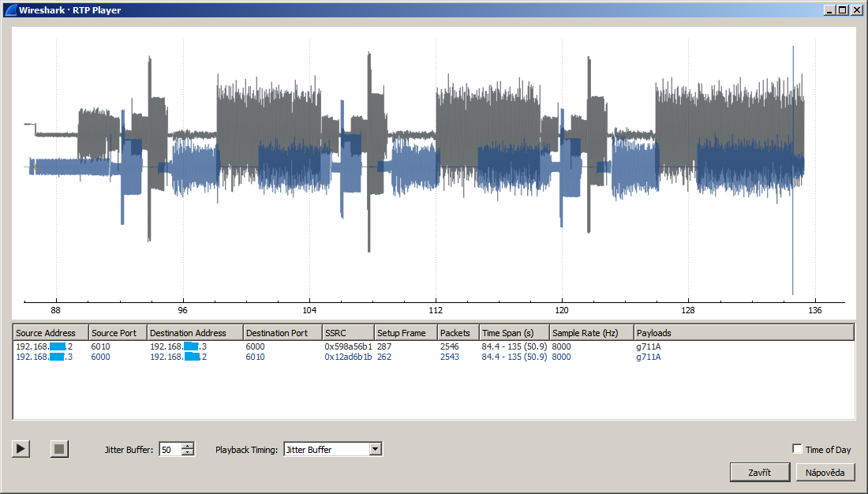This screenshot has height=494, width=868.
Task: Maximize the RTP Player window
Action: [x=843, y=9]
